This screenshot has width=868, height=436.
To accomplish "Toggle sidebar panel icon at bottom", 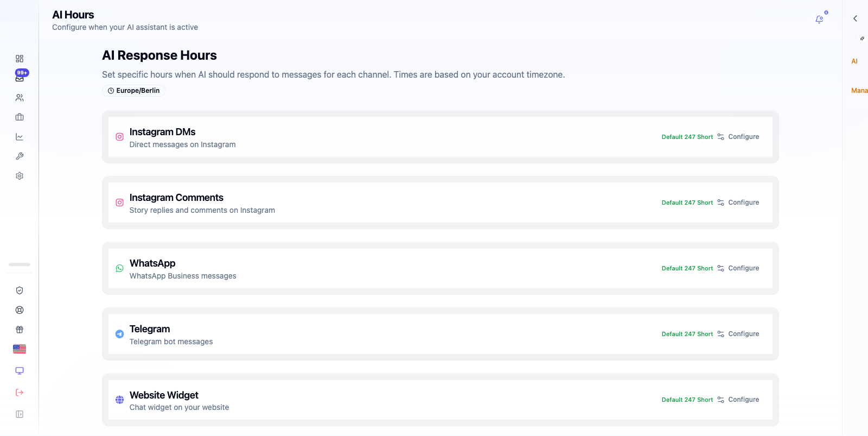I will (x=20, y=414).
